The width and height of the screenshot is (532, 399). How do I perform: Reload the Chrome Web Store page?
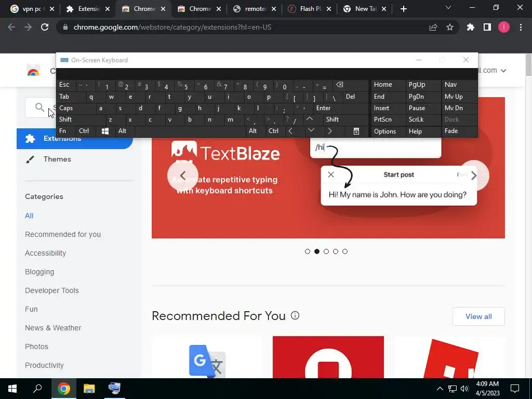click(45, 27)
